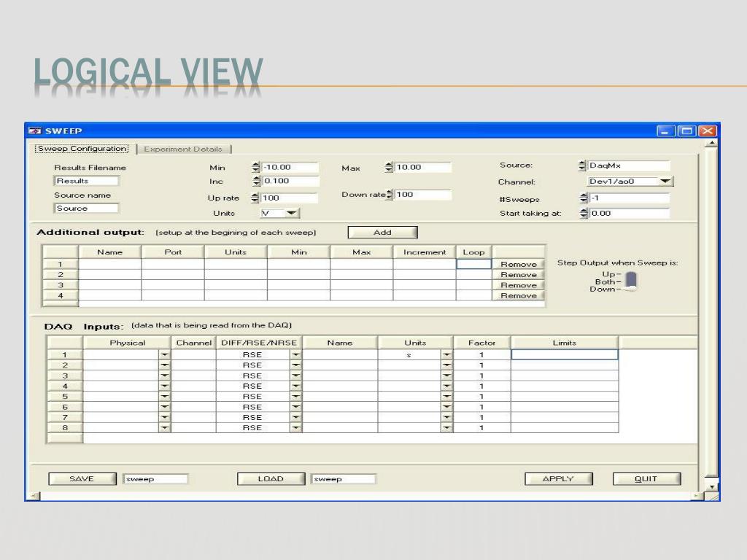Open the Physical channel dropdown in DAQ row 2
The image size is (747, 560).
click(x=165, y=365)
